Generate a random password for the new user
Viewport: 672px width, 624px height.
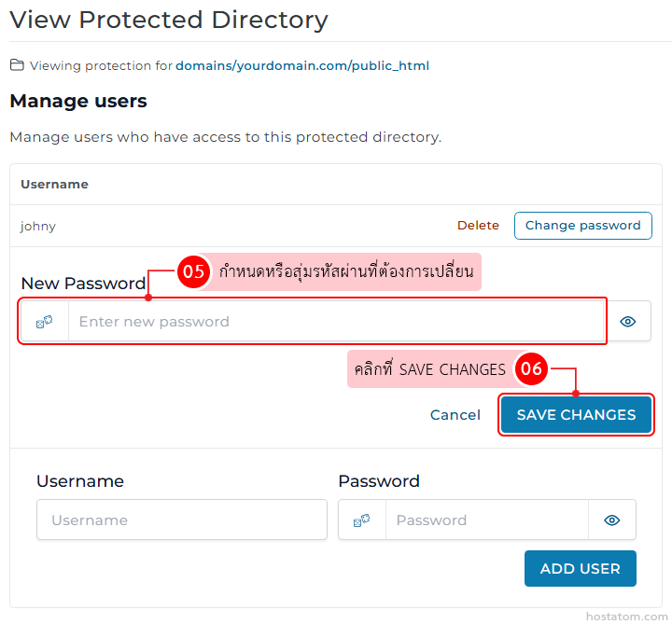coord(362,520)
